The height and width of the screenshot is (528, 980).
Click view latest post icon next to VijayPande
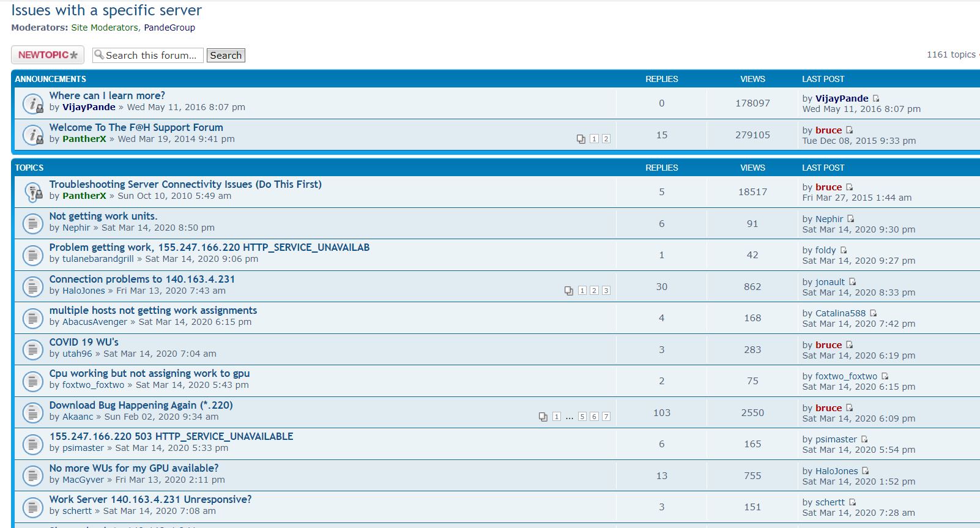[876, 99]
